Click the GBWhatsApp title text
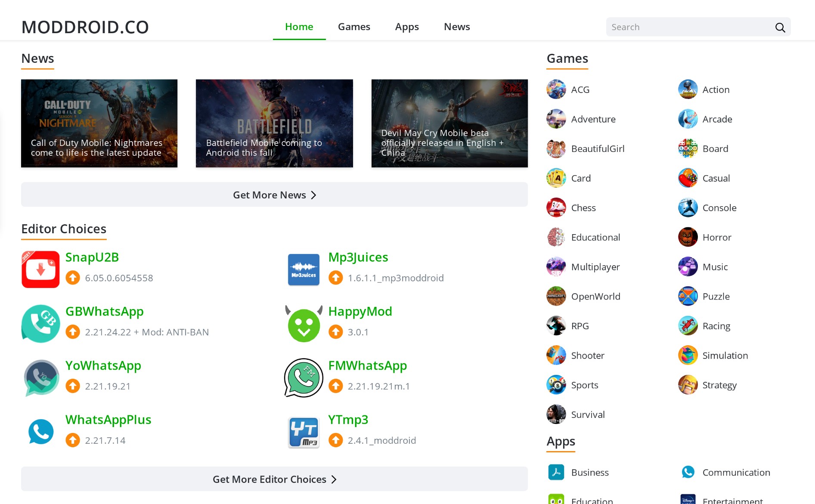815x504 pixels. pyautogui.click(x=105, y=311)
